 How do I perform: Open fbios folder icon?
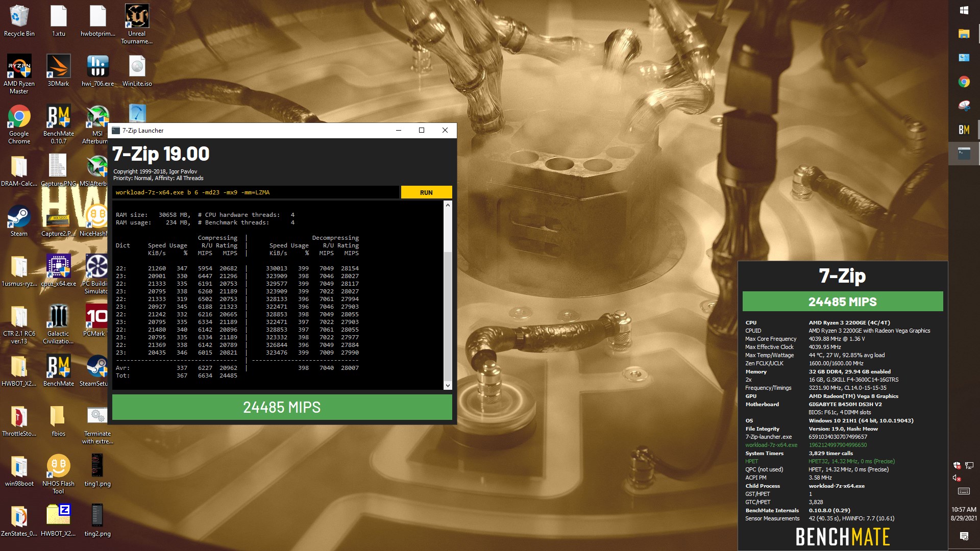tap(58, 421)
